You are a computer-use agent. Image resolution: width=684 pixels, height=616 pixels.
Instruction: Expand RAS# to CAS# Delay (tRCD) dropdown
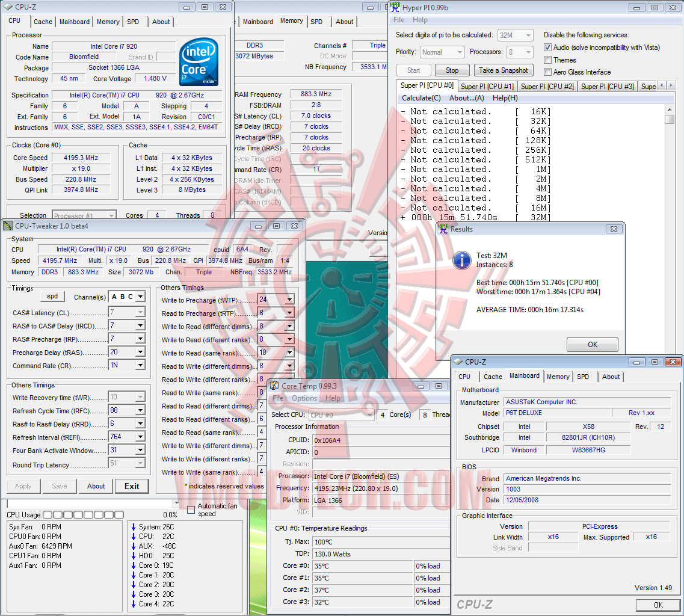[x=140, y=325]
